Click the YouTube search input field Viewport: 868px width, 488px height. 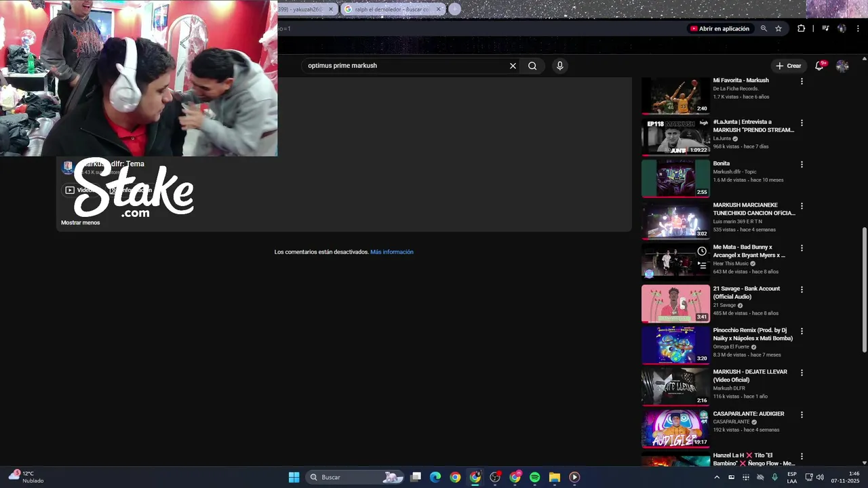tap(406, 66)
